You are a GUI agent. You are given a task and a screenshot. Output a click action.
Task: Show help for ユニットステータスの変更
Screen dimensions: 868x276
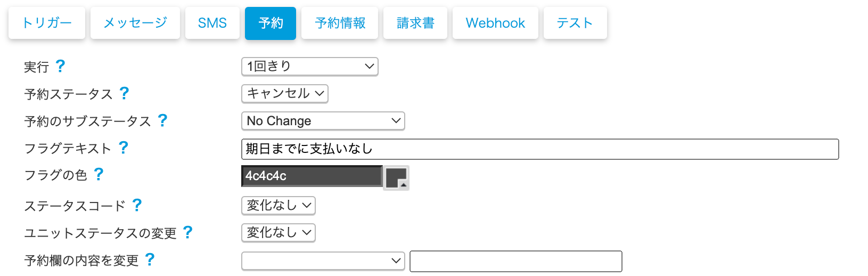pos(188,232)
